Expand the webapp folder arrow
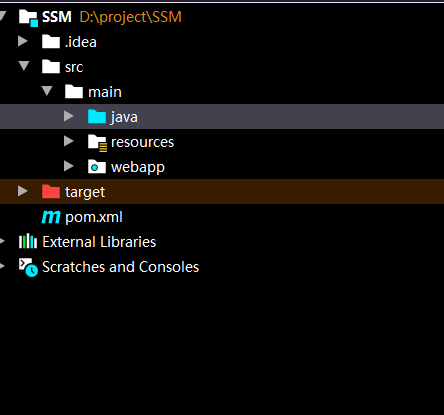The image size is (444, 415). 69,166
